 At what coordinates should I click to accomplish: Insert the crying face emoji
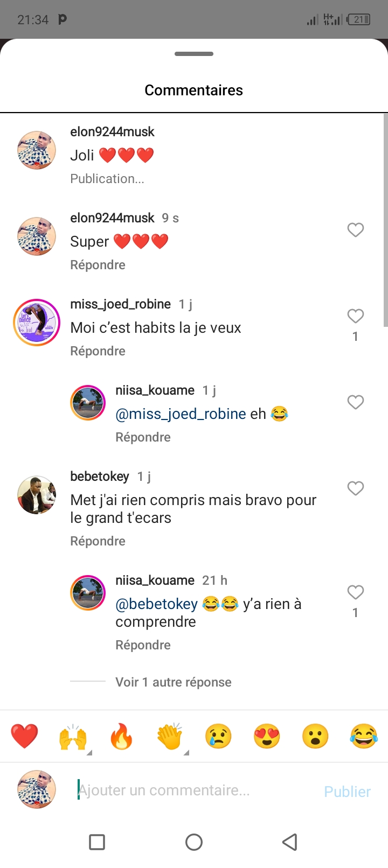[218, 737]
